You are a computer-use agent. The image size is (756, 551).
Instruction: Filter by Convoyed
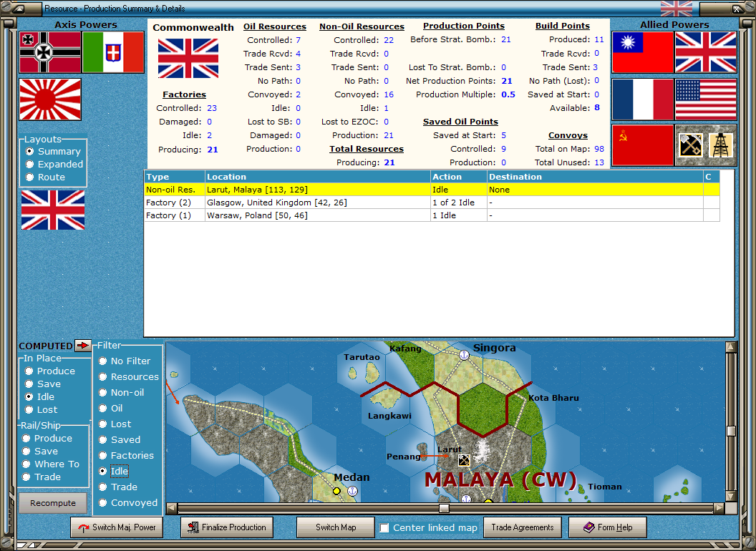(128, 503)
